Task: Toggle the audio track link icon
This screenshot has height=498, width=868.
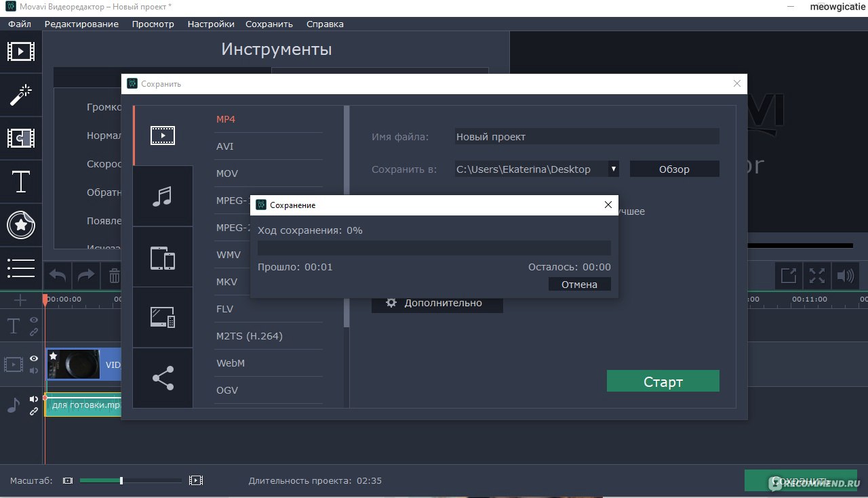Action: [34, 411]
